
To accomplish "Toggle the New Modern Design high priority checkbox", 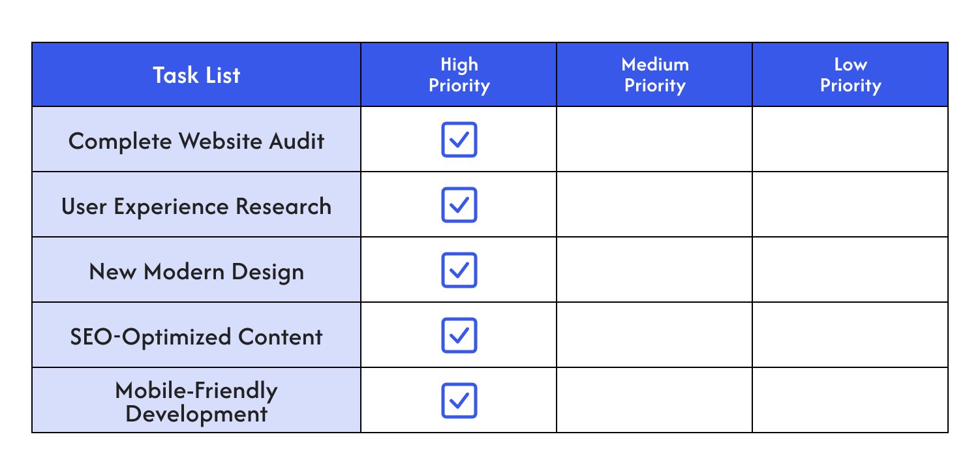I will [459, 269].
